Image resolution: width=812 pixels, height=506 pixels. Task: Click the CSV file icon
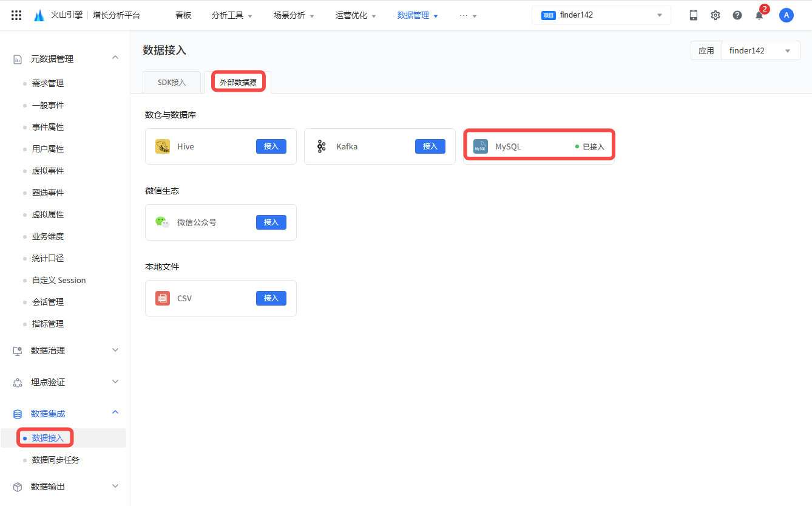[x=163, y=298]
